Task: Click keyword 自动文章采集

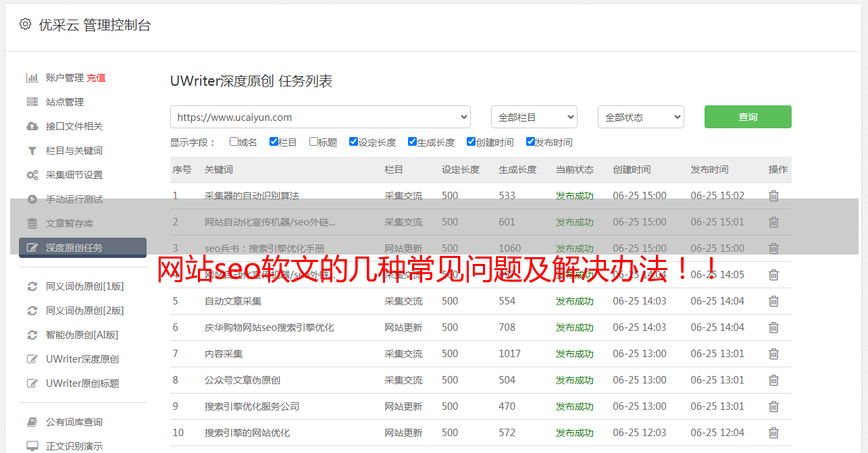Action: click(233, 301)
